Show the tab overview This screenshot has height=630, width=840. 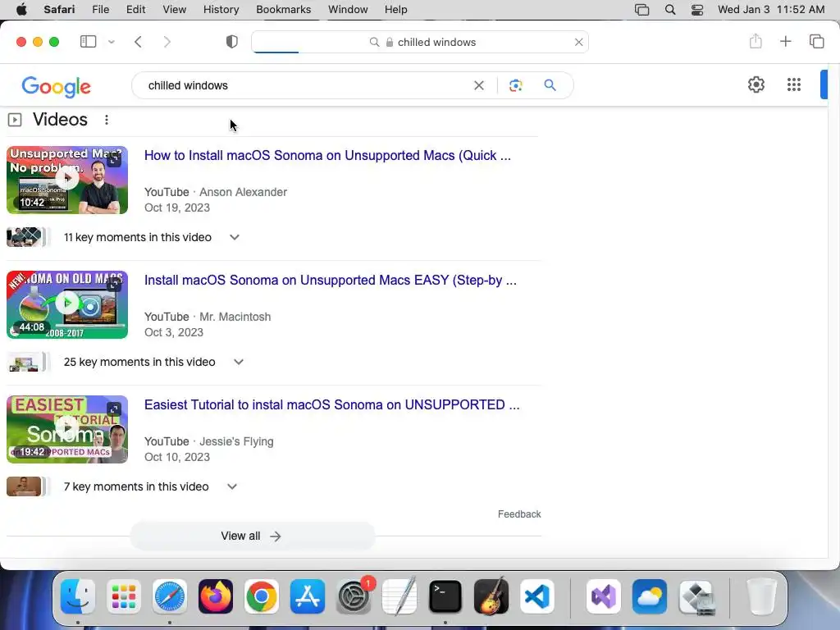pos(816,41)
